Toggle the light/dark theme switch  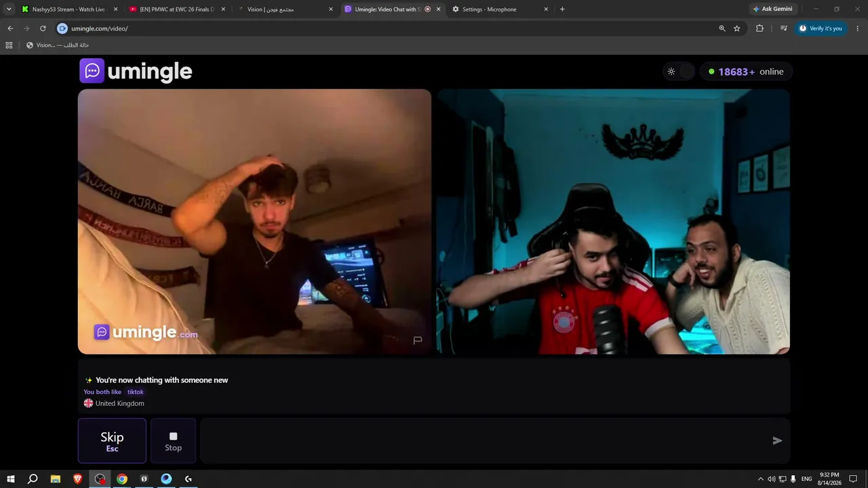tap(679, 71)
